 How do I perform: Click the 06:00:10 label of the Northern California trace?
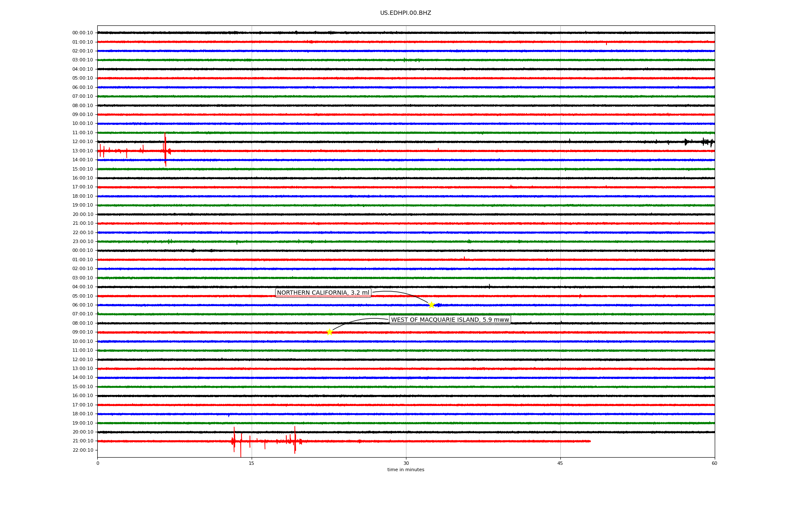(x=82, y=305)
